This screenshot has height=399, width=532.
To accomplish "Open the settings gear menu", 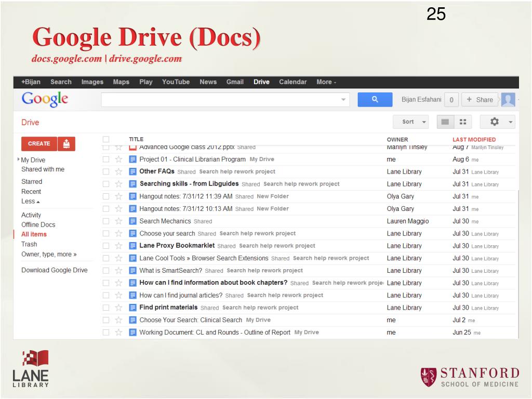I will pos(497,122).
